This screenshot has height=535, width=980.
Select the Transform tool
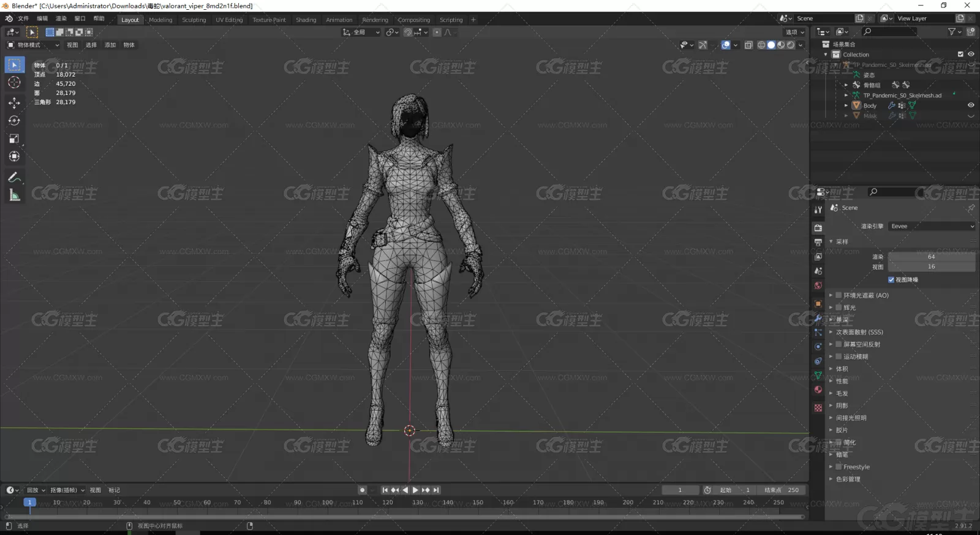[x=14, y=156]
